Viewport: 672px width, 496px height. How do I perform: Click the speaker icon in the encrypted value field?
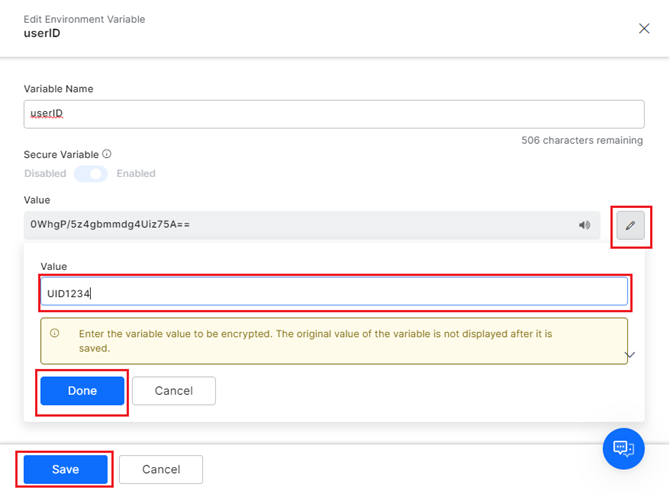[x=585, y=225]
